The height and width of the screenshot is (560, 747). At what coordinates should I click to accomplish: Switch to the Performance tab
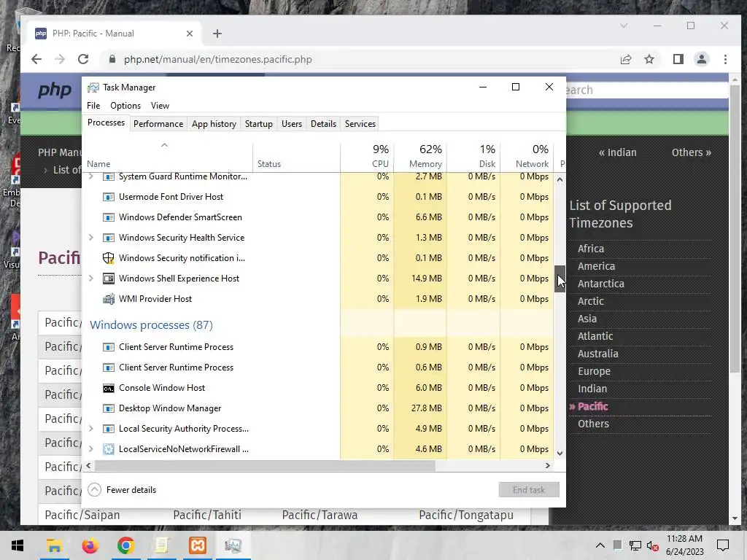pyautogui.click(x=158, y=124)
